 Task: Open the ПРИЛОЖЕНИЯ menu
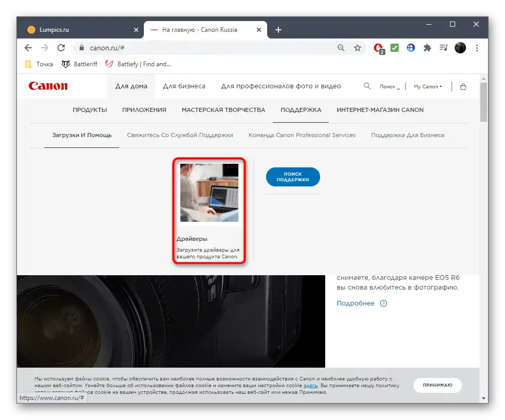tap(144, 110)
